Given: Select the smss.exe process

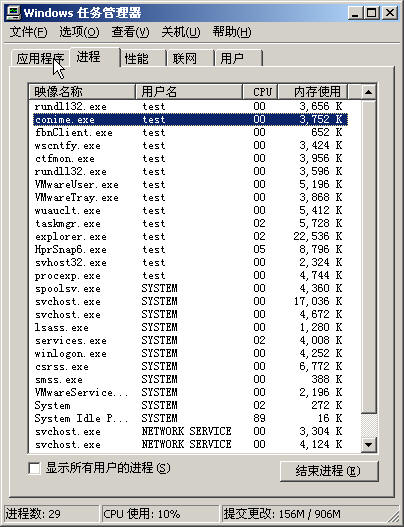Looking at the screenshot, I should coord(58,380).
